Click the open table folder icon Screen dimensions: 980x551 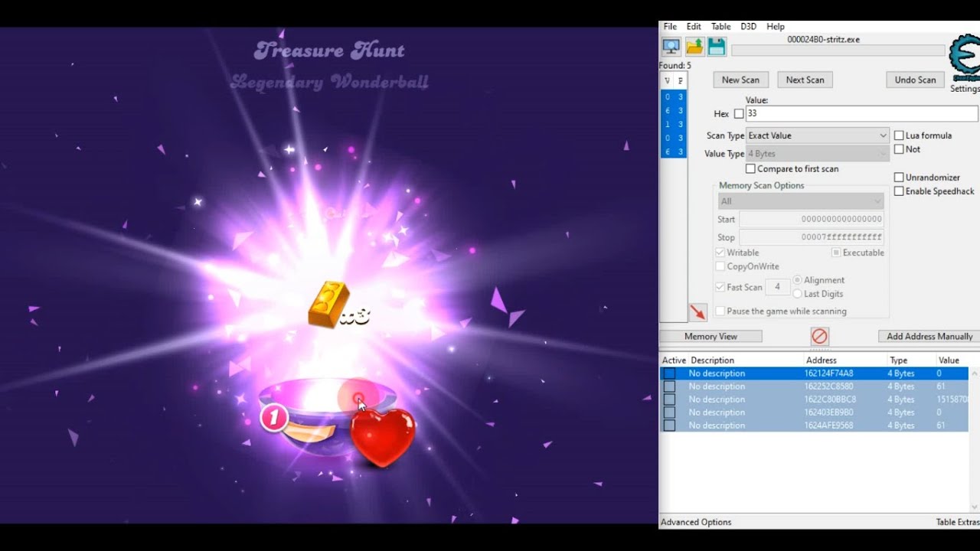[694, 47]
